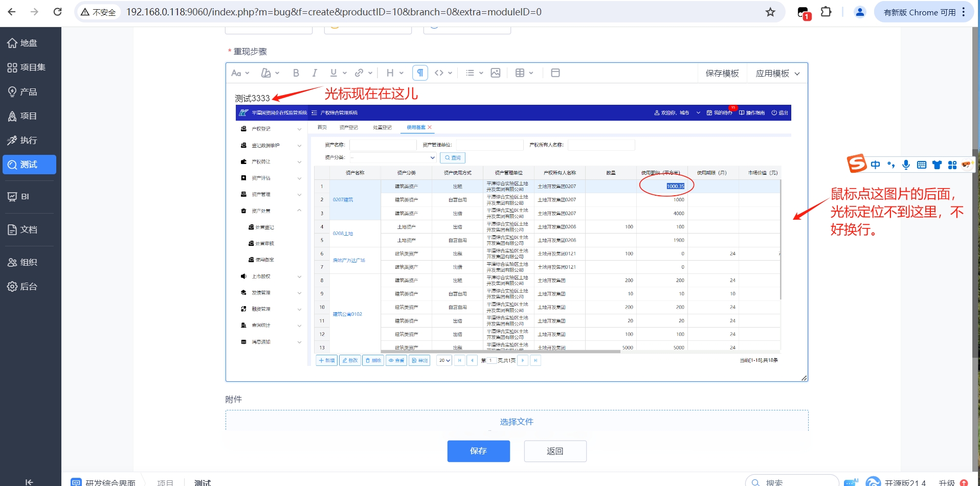
Task: Insert an image into the editor
Action: point(495,73)
